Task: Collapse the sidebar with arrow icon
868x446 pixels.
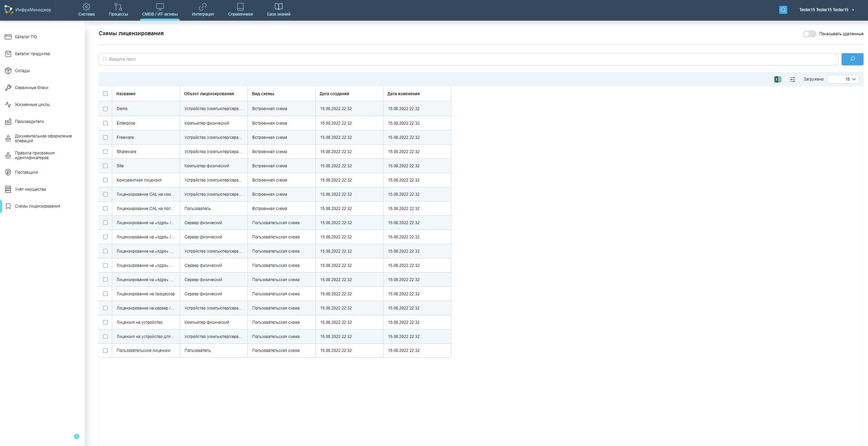Action: tap(76, 437)
